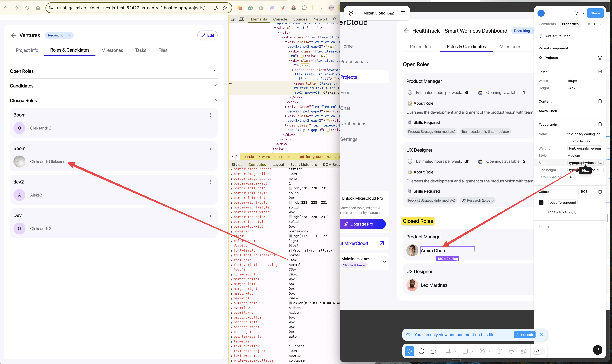Click the Ask to edit button

pyautogui.click(x=524, y=335)
